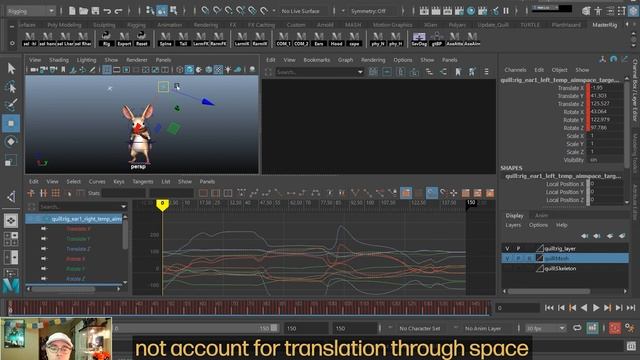The width and height of the screenshot is (640, 360).
Task: Click the Rig shelf button
Action: point(106,38)
